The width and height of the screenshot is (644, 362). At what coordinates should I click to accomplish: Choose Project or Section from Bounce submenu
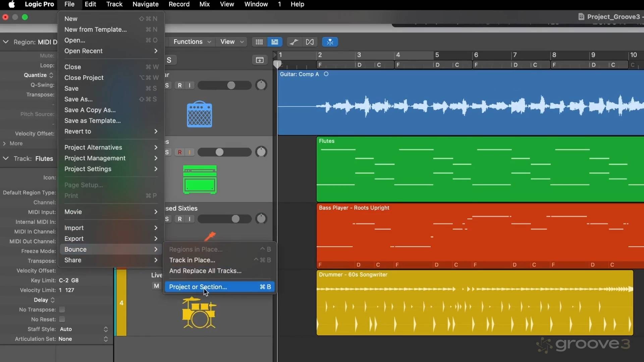point(220,287)
